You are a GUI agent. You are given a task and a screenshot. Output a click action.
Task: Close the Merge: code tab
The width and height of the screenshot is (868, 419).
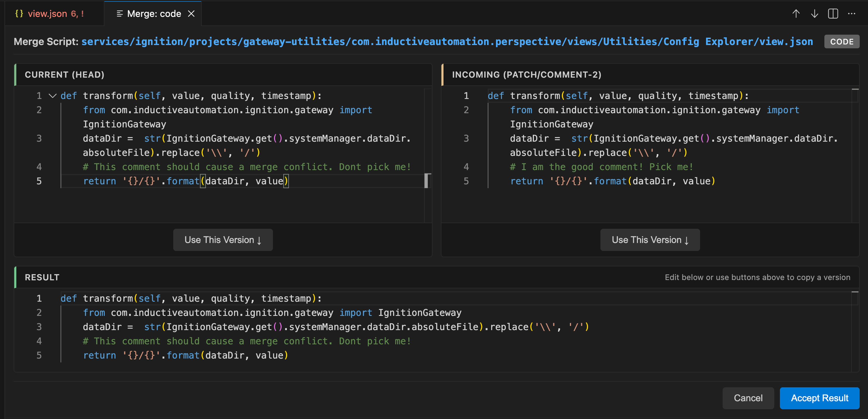[x=191, y=14]
